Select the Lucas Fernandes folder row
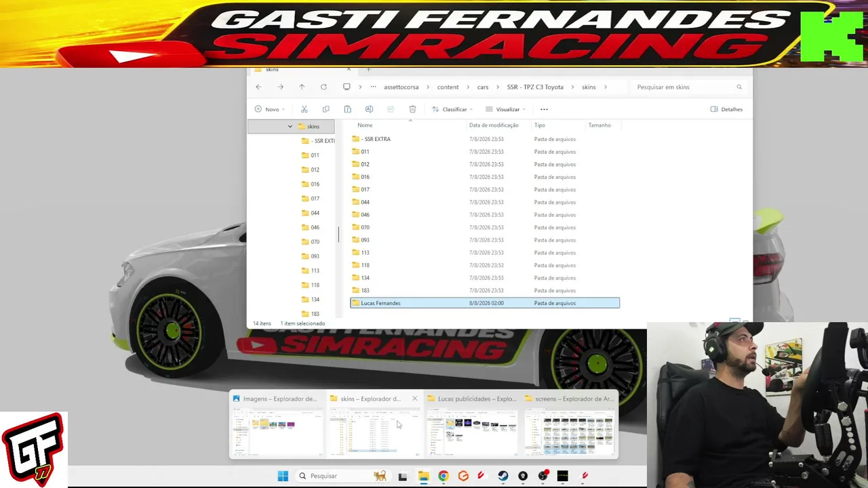 [x=485, y=303]
